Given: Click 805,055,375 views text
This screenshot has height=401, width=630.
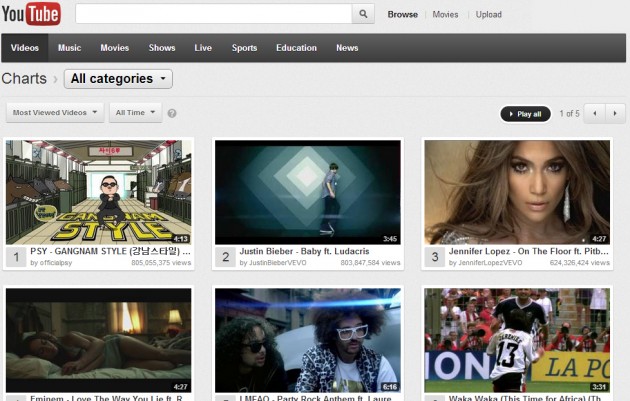Looking at the screenshot, I should coord(161,263).
